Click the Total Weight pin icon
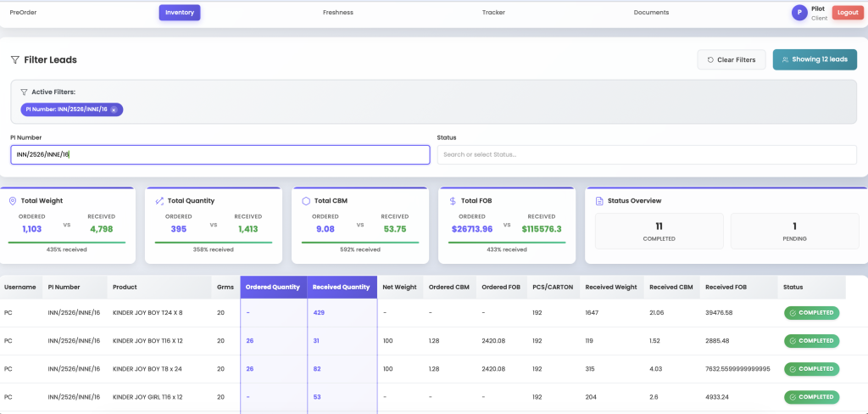868x414 pixels. pyautogui.click(x=13, y=201)
